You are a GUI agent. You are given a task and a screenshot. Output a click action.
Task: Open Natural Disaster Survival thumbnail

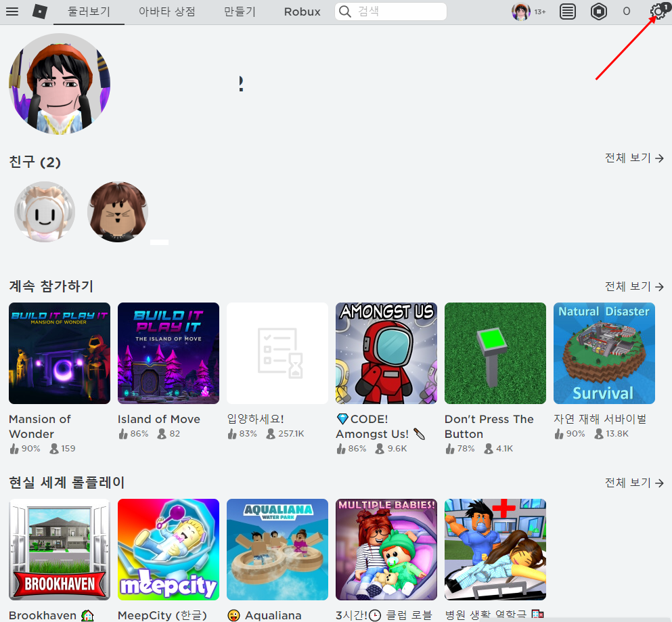(x=604, y=353)
